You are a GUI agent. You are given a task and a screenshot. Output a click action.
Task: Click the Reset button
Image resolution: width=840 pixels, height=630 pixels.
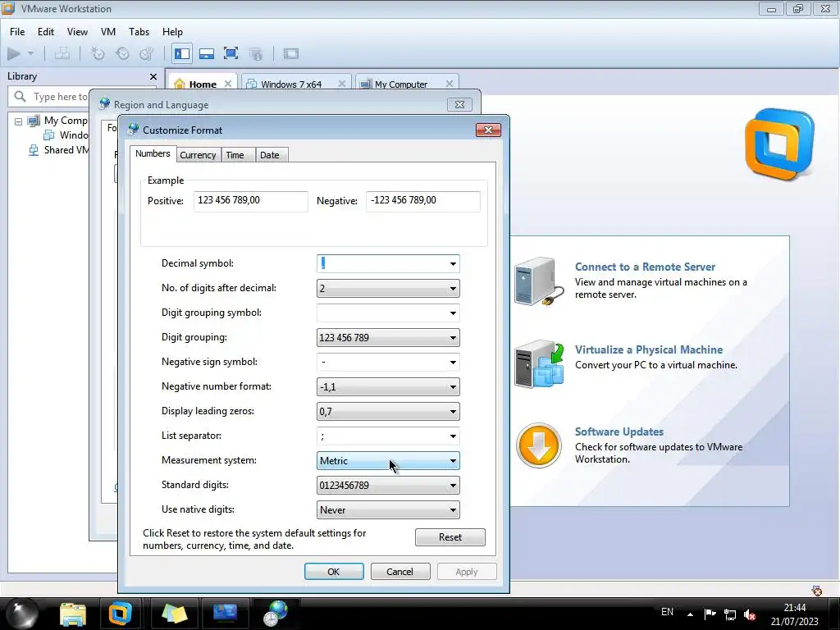click(450, 537)
